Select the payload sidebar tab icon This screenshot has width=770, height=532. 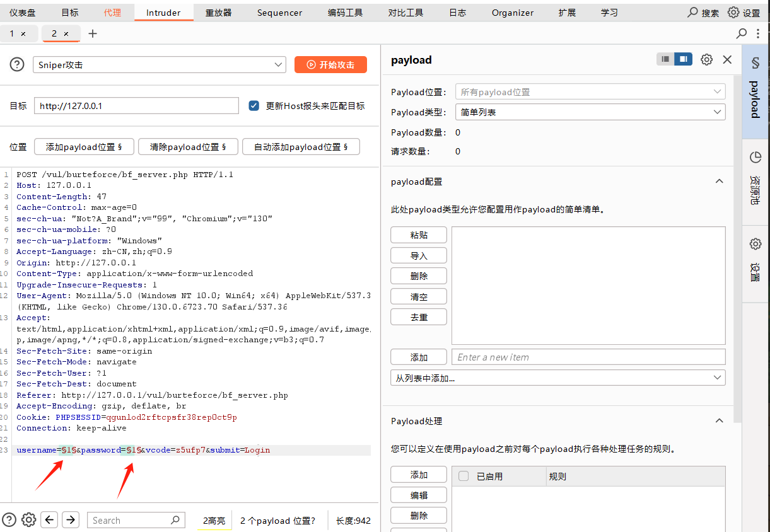pyautogui.click(x=755, y=63)
